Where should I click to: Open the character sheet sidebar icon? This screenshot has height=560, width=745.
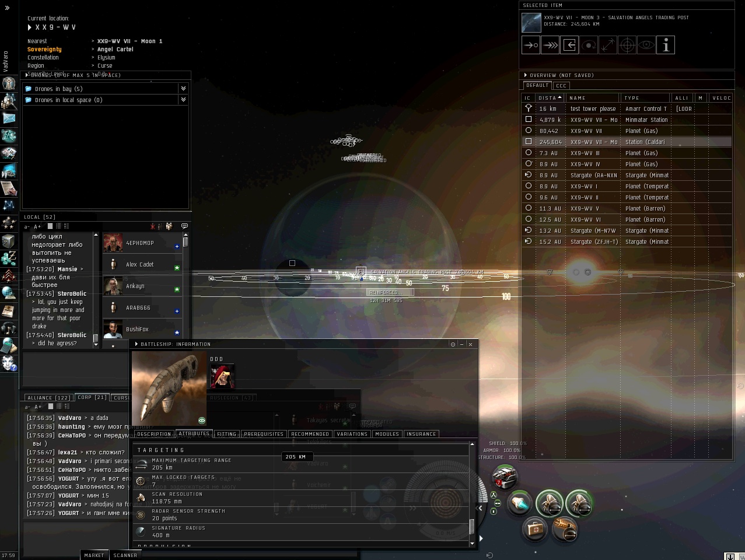tap(9, 83)
